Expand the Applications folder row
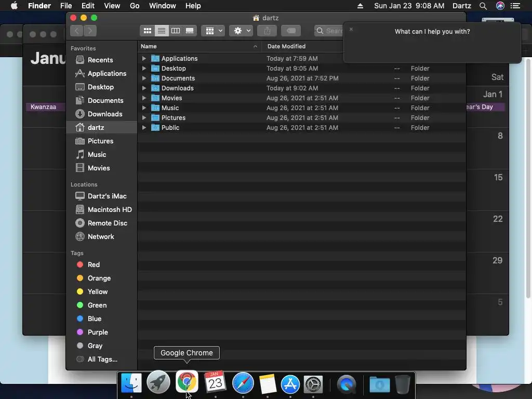The width and height of the screenshot is (532, 399). (144, 59)
